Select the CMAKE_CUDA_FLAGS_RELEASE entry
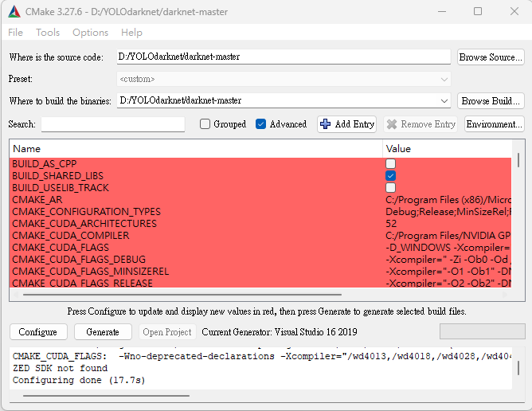The height and width of the screenshot is (411, 532). tap(83, 283)
